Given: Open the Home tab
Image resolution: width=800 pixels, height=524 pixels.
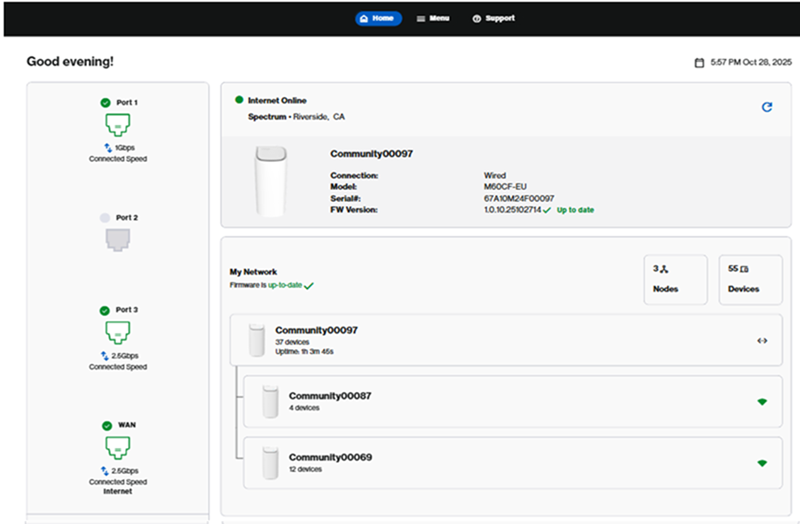Looking at the screenshot, I should click(378, 18).
